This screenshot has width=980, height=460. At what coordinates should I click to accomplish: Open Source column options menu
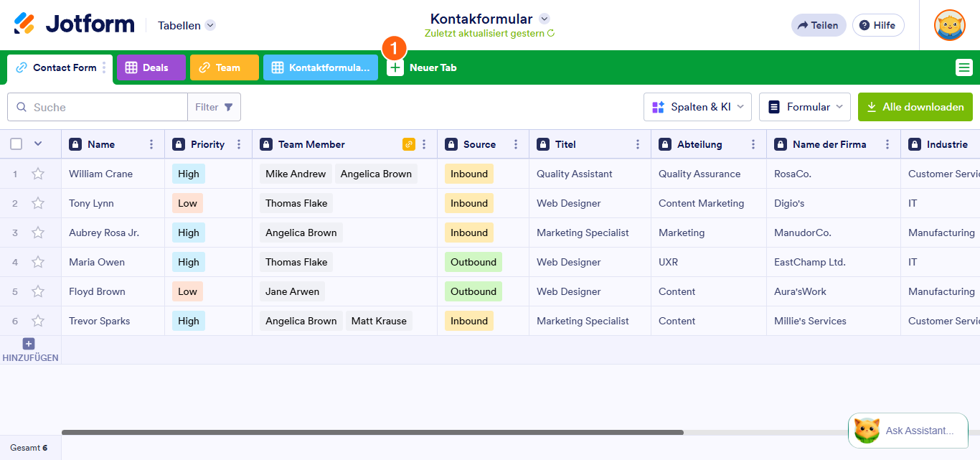[516, 144]
